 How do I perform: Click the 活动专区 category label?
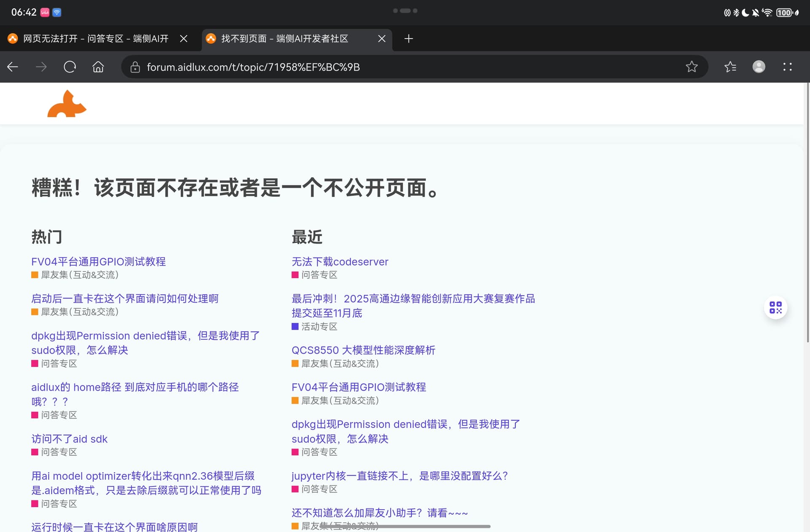tap(319, 327)
